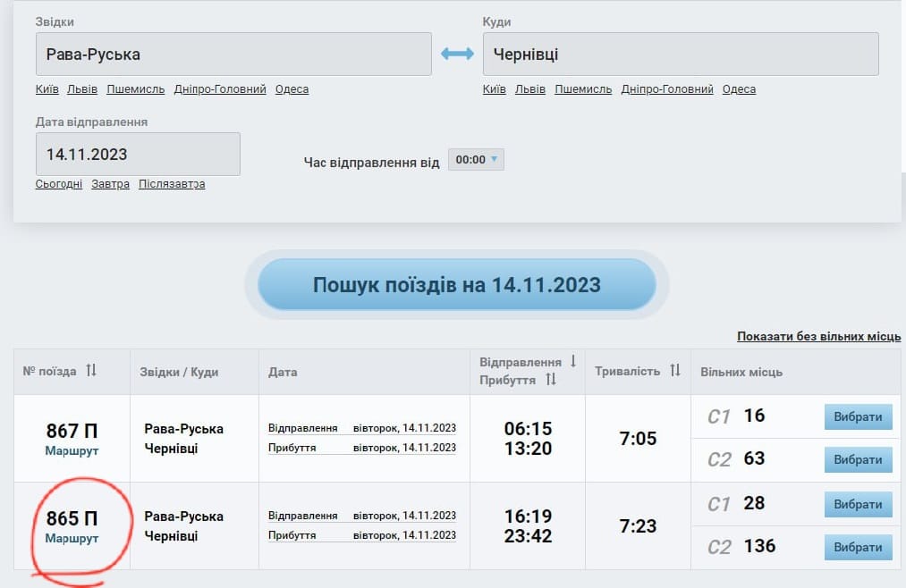The image size is (906, 588).
Task: Click Вибрати for C2 63 seats
Action: coord(858,460)
